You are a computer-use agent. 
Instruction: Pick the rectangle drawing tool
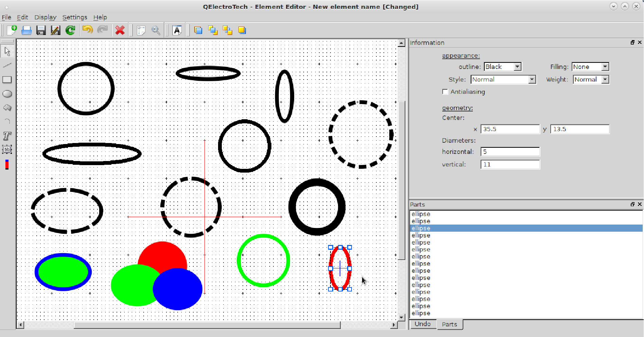pos(7,80)
